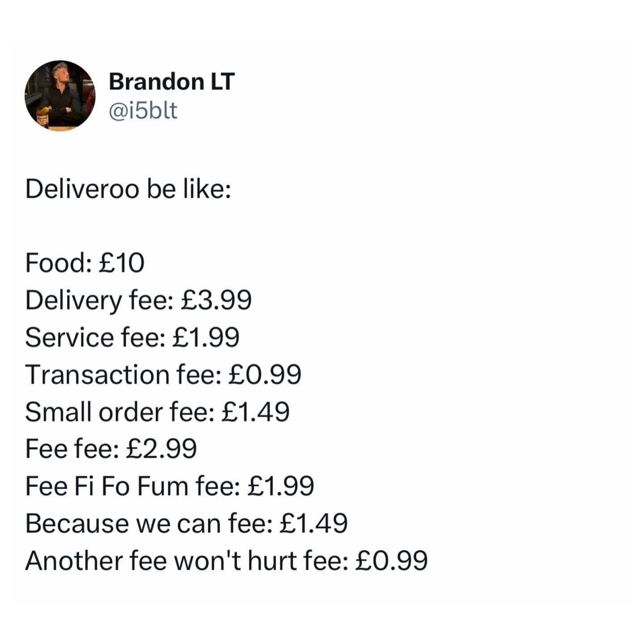Image resolution: width=644 pixels, height=644 pixels.
Task: Click the £1.49 because-we-can amount
Action: [x=314, y=523]
